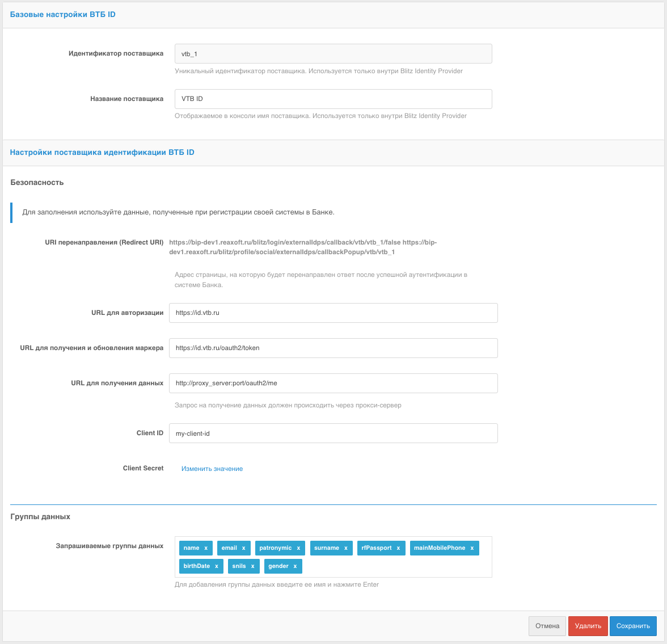The height and width of the screenshot is (644, 667).
Task: Click the hint about data group Enter
Action: click(x=277, y=585)
